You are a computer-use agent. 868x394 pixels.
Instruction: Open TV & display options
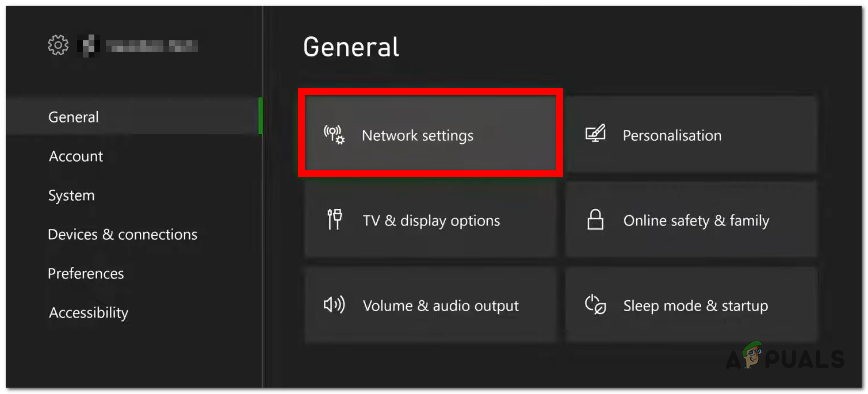coord(430,220)
